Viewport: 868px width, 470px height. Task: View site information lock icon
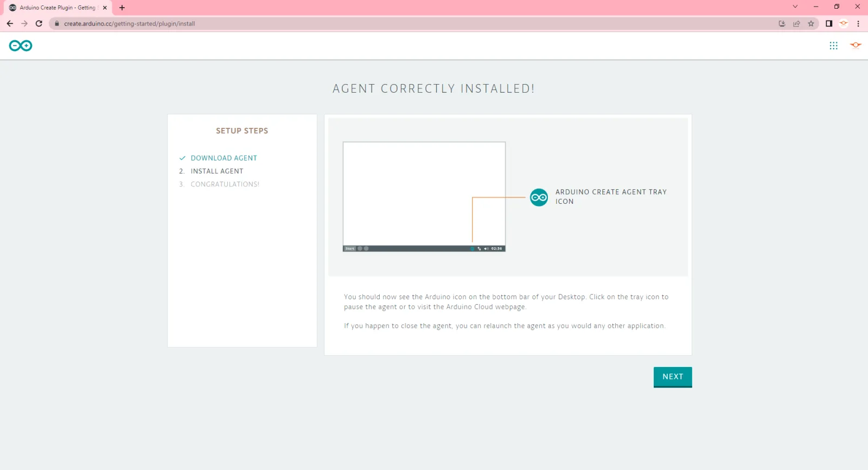pyautogui.click(x=57, y=23)
